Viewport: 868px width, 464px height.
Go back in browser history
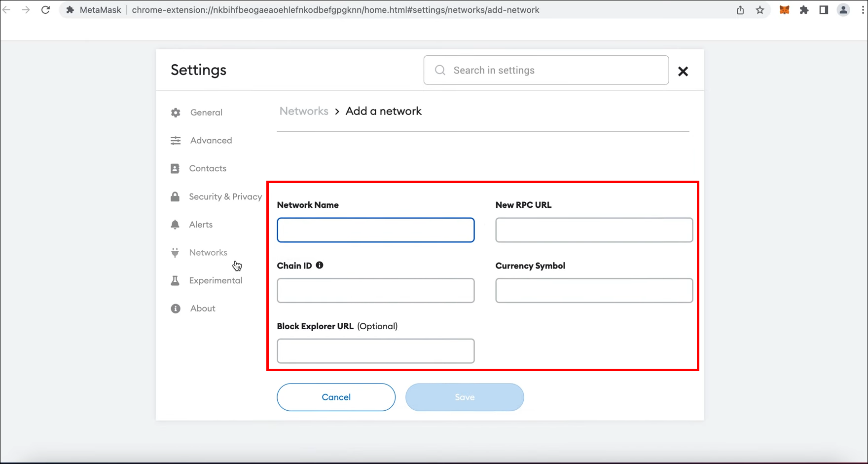pyautogui.click(x=6, y=10)
